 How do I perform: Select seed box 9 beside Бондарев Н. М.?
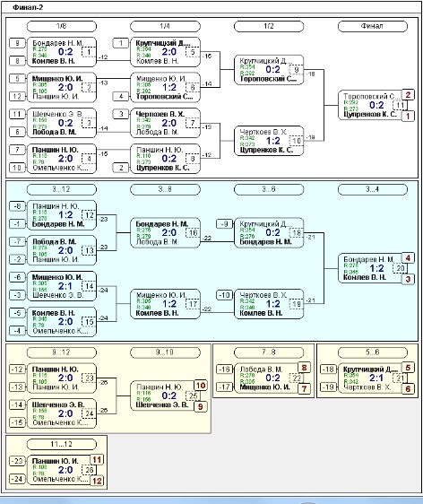(x=17, y=43)
